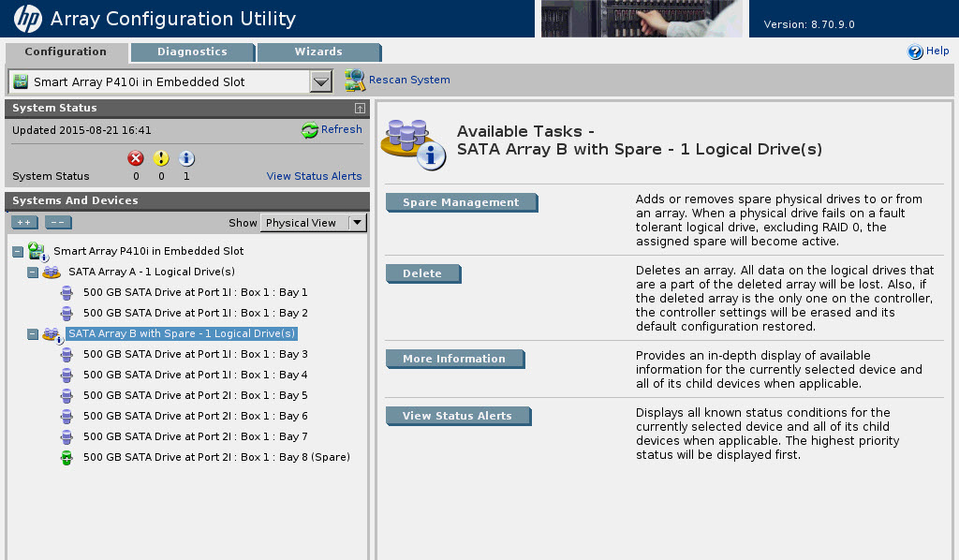
Task: Switch to the Diagnostics tab
Action: [193, 52]
